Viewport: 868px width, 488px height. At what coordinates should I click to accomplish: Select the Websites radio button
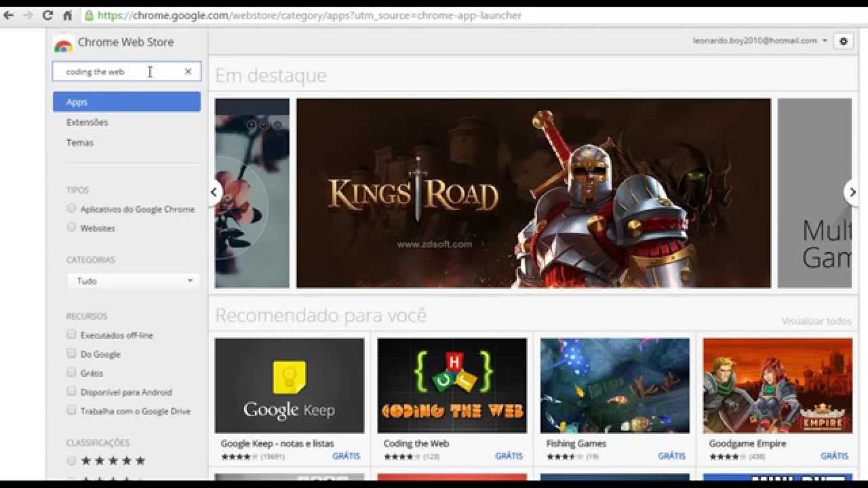coord(71,227)
